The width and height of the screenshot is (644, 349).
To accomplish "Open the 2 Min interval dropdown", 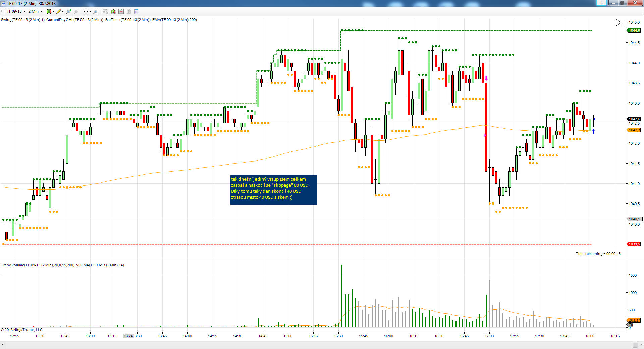I will click(35, 11).
